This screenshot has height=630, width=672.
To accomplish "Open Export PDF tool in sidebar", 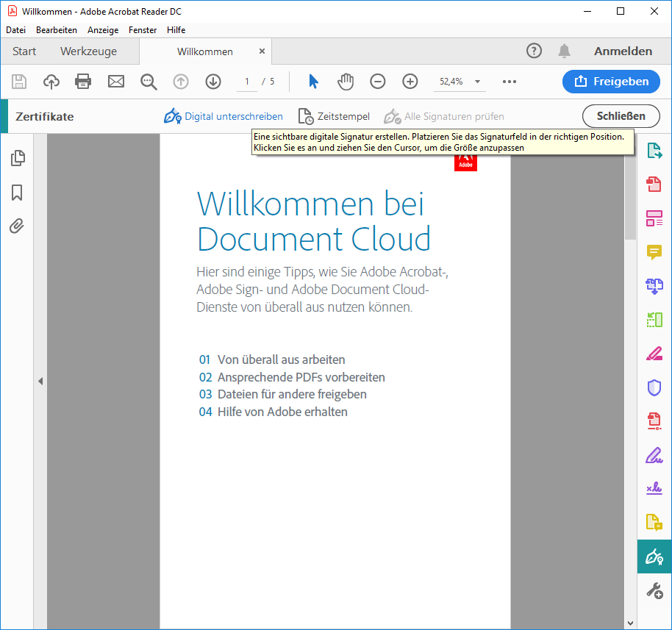I will (x=654, y=151).
